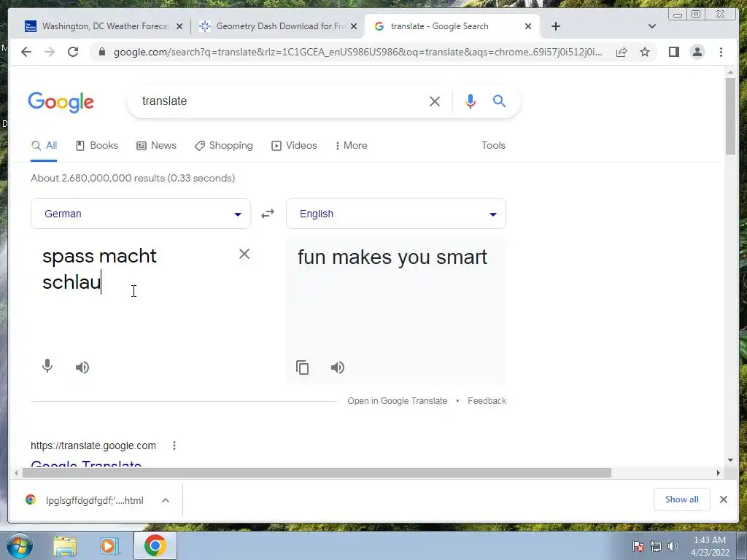Click the taskbar clock showing 1:43 AM
The width and height of the screenshot is (747, 560).
tap(710, 546)
